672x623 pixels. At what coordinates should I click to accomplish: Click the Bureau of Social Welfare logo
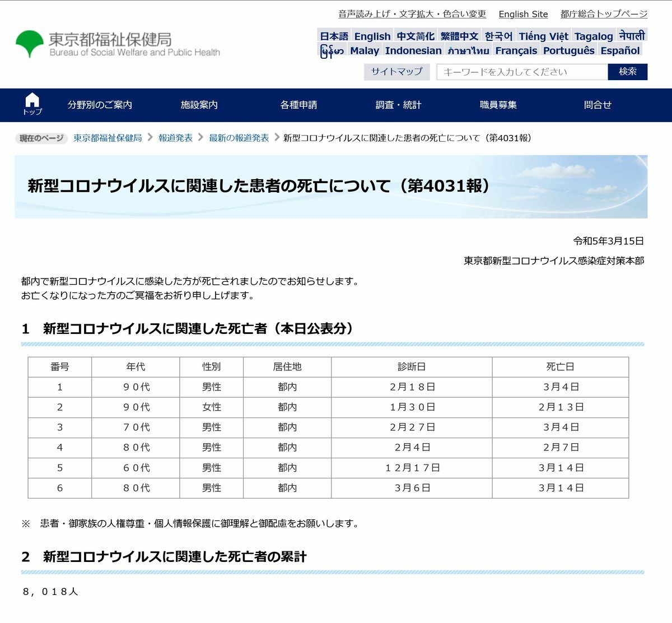pos(118,44)
